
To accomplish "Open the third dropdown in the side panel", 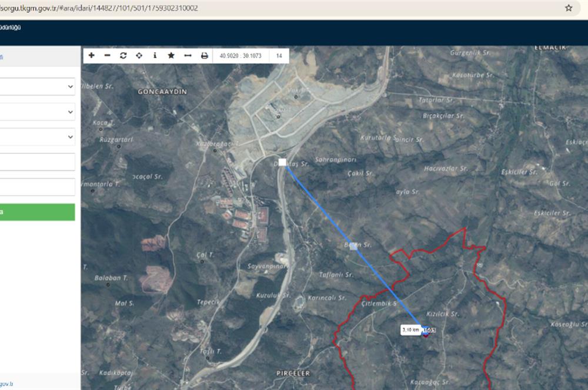I will pyautogui.click(x=37, y=137).
